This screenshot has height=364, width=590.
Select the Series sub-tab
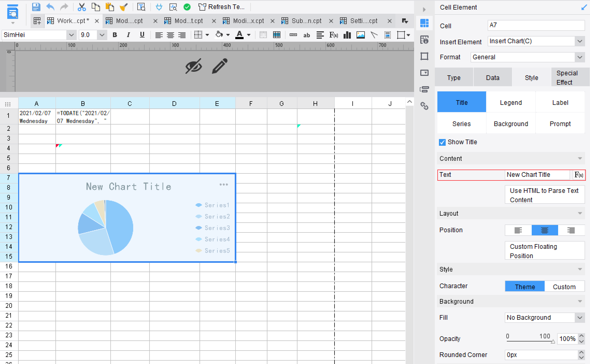click(x=461, y=124)
